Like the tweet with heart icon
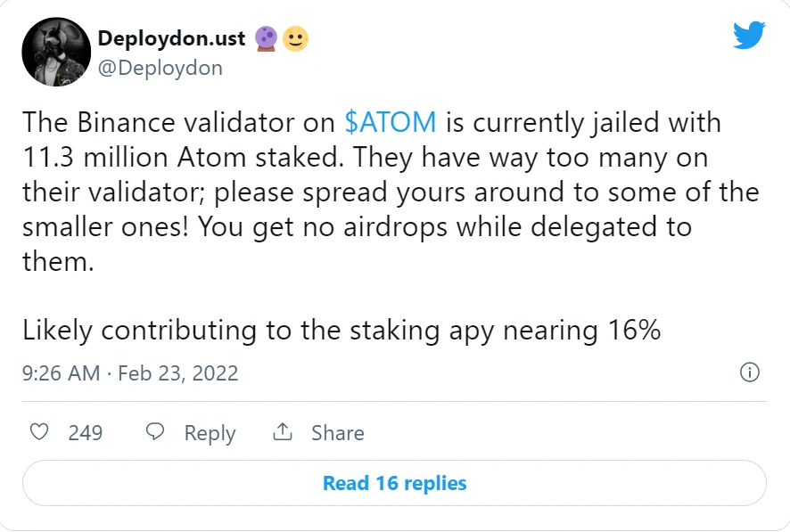This screenshot has width=790, height=532. point(39,432)
